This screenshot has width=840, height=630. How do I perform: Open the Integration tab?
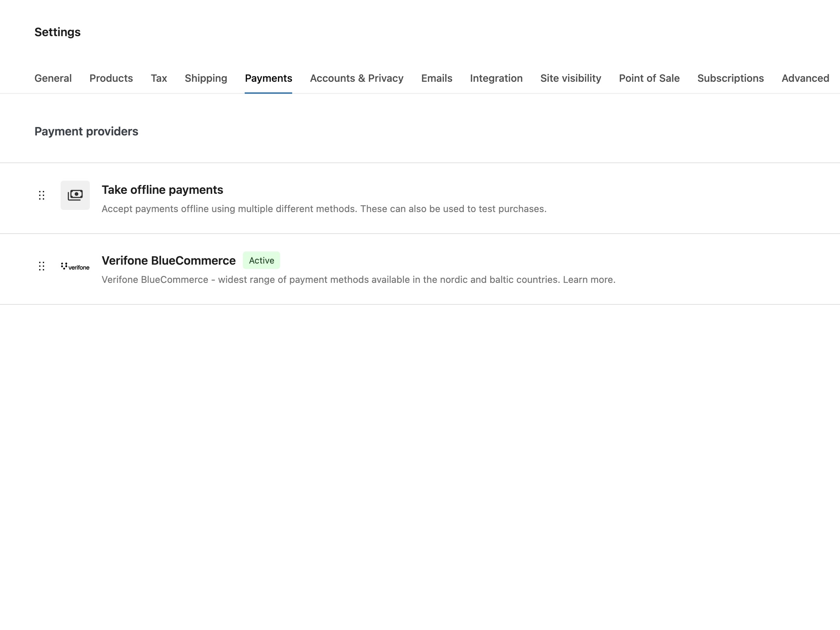point(496,78)
